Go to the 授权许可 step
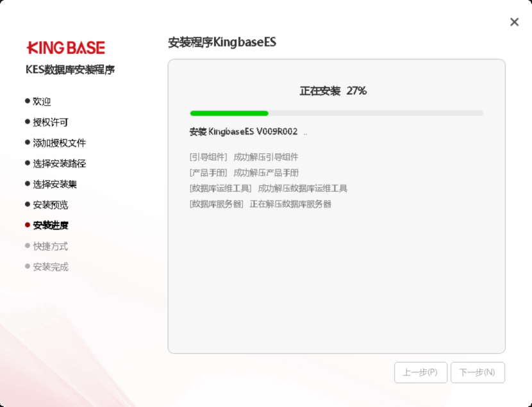 (x=50, y=122)
